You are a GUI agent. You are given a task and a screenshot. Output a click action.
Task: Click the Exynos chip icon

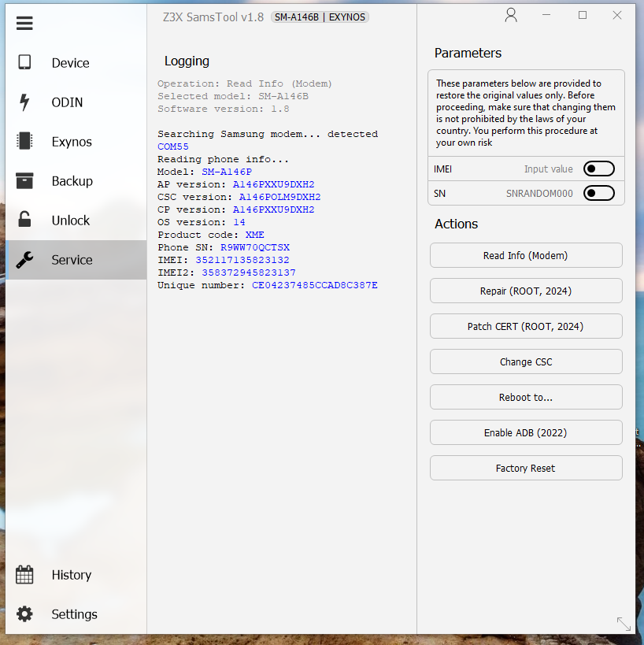[x=24, y=141]
